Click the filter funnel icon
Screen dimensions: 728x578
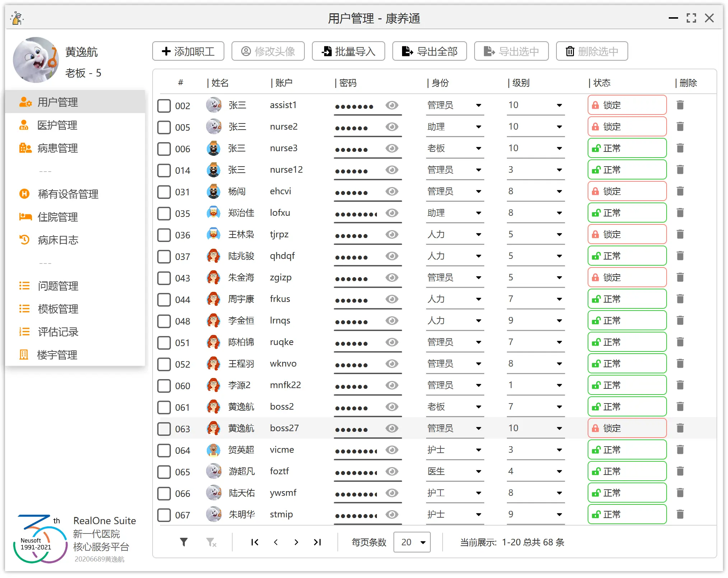[x=184, y=542]
